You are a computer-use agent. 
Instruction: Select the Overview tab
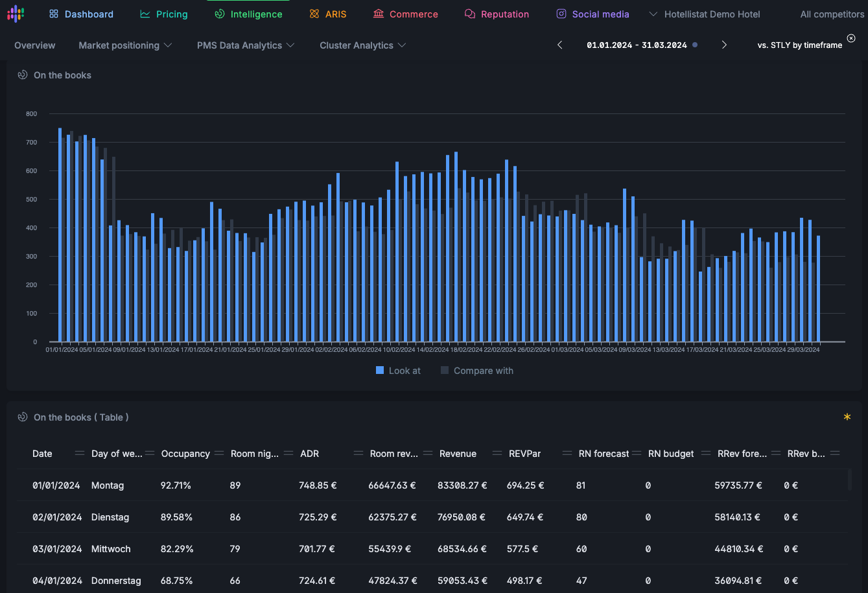(x=35, y=45)
